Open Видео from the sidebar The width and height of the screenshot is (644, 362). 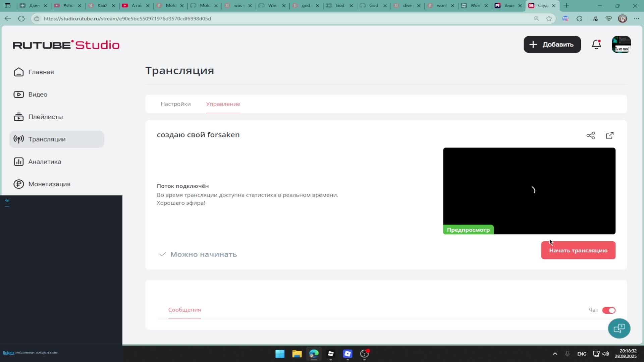38,94
